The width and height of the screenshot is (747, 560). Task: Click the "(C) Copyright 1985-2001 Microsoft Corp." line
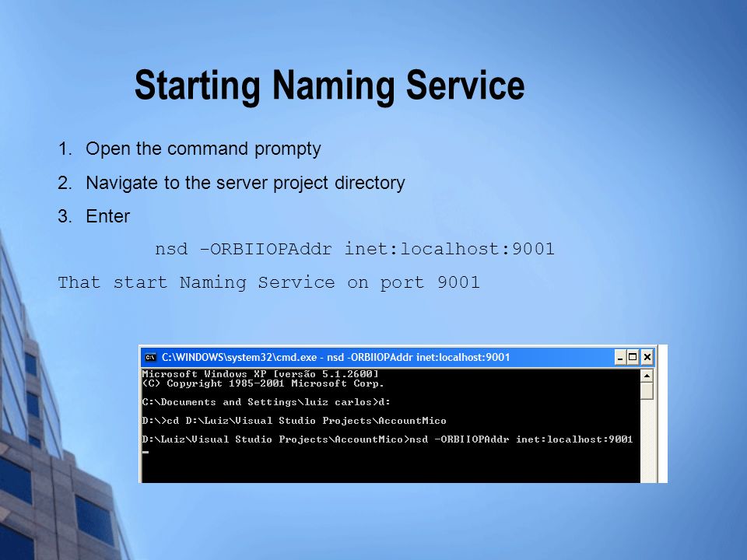(263, 383)
